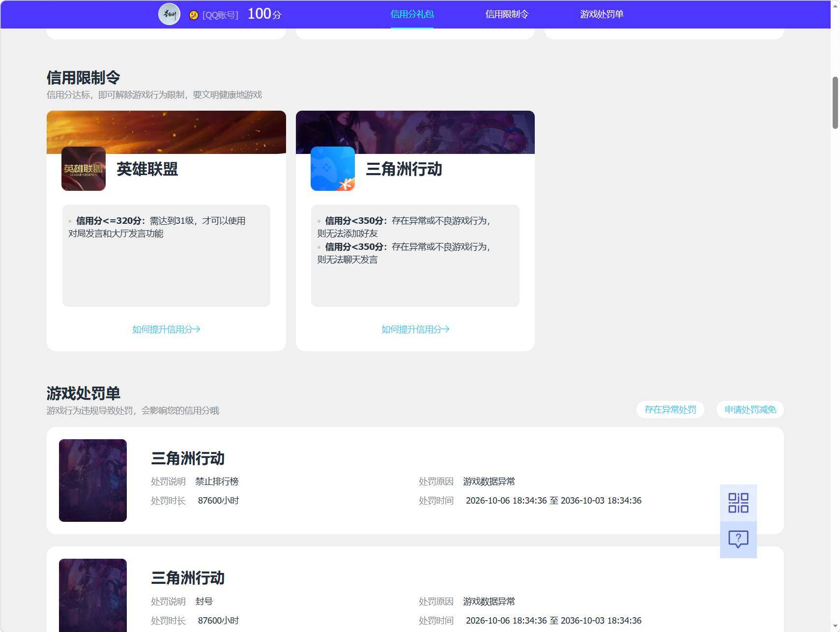This screenshot has width=840, height=632.
Task: Open the user avatar in the header
Action: [x=169, y=14]
